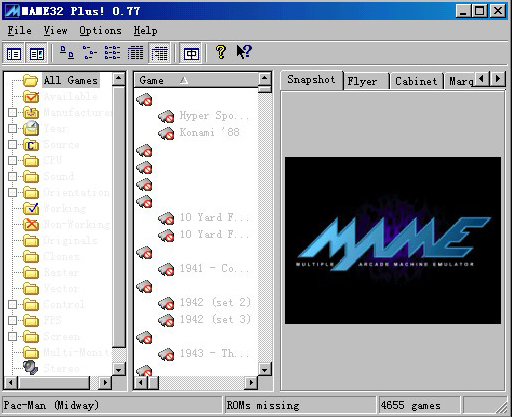
Task: Click folder tree horizontal scroll-right arrow
Action: pyautogui.click(x=105, y=383)
